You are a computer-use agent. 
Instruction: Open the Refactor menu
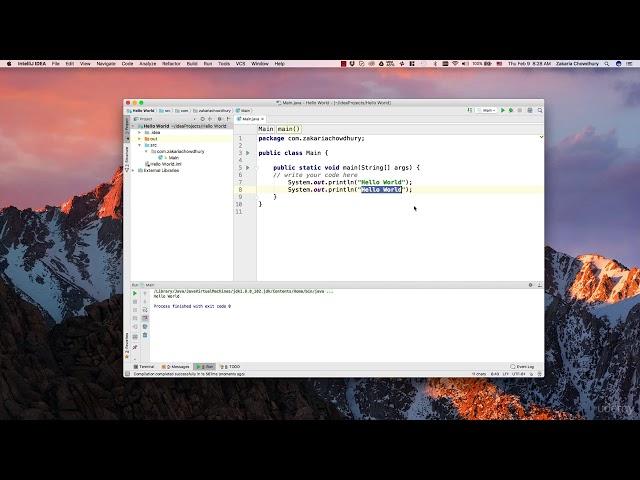tap(171, 64)
